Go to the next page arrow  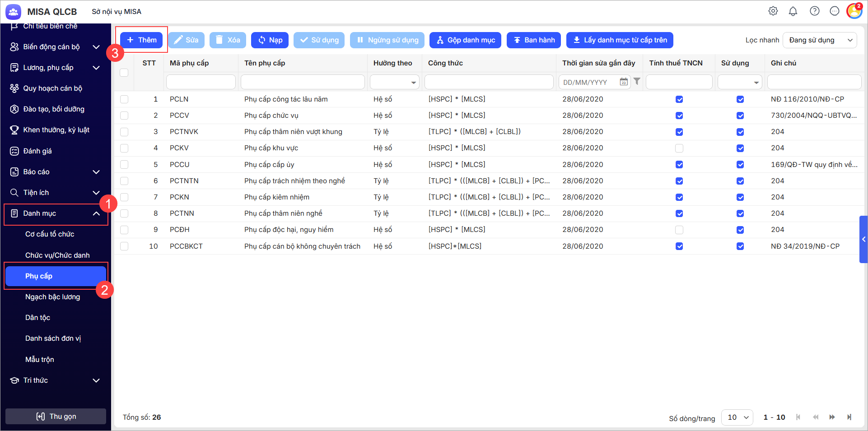pos(832,417)
